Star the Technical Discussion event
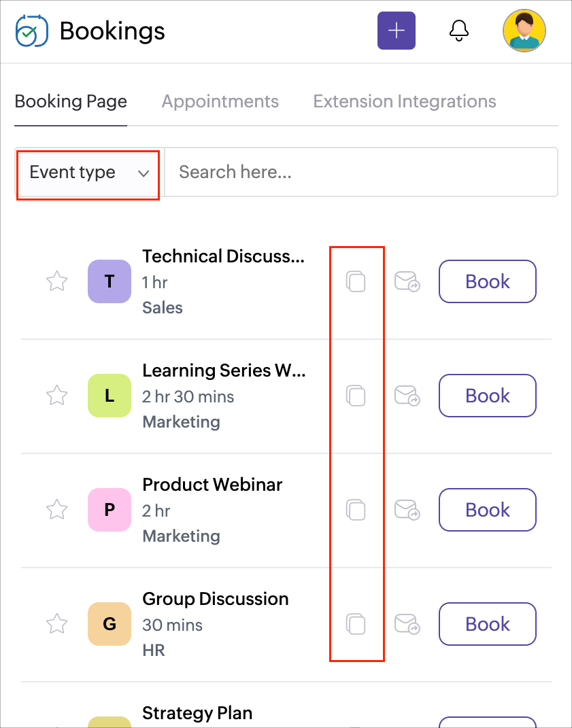 [57, 281]
